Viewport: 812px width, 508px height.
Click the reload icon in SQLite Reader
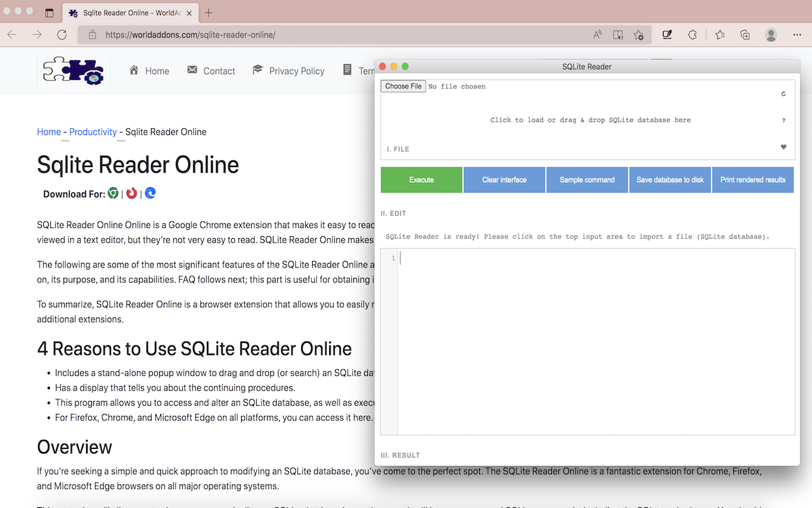(783, 93)
